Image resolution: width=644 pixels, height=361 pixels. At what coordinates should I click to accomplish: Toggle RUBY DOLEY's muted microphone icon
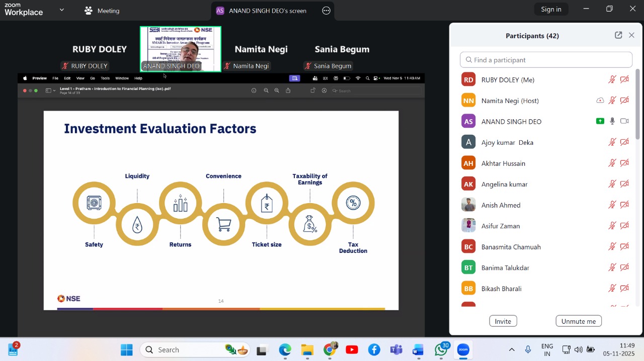(612, 80)
